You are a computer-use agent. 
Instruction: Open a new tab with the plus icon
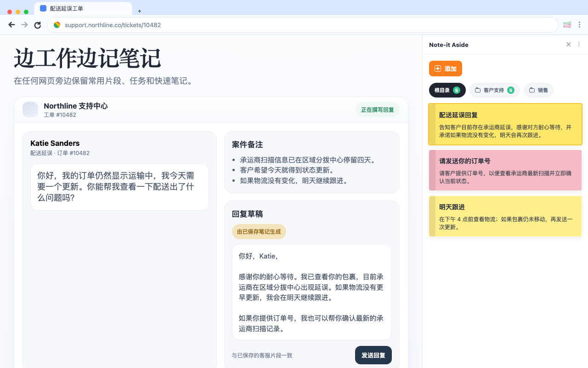(x=139, y=11)
